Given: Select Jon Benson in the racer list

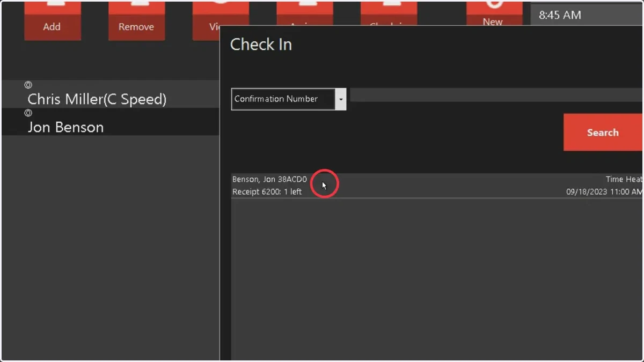Looking at the screenshot, I should pos(111,122).
